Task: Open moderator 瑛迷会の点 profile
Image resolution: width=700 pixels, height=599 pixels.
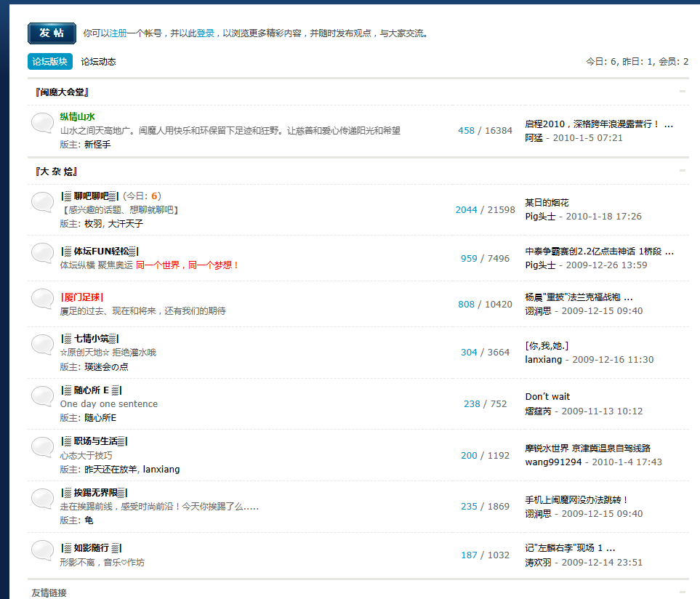Action: click(106, 367)
